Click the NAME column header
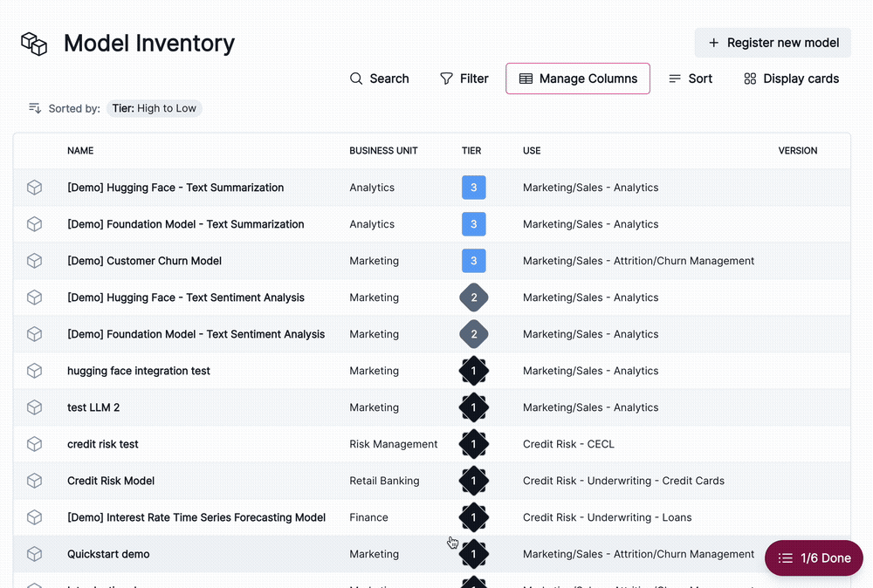Image resolution: width=873 pixels, height=588 pixels. pyautogui.click(x=80, y=150)
